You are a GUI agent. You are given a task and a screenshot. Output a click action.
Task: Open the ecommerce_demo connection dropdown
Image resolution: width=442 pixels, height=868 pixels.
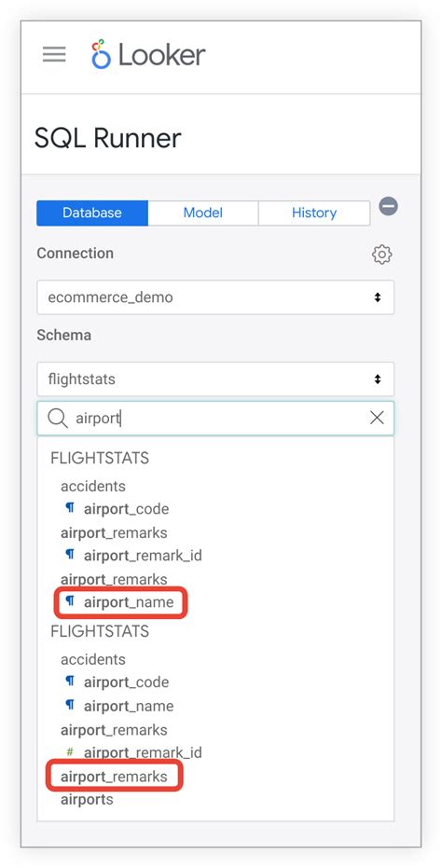(x=215, y=297)
